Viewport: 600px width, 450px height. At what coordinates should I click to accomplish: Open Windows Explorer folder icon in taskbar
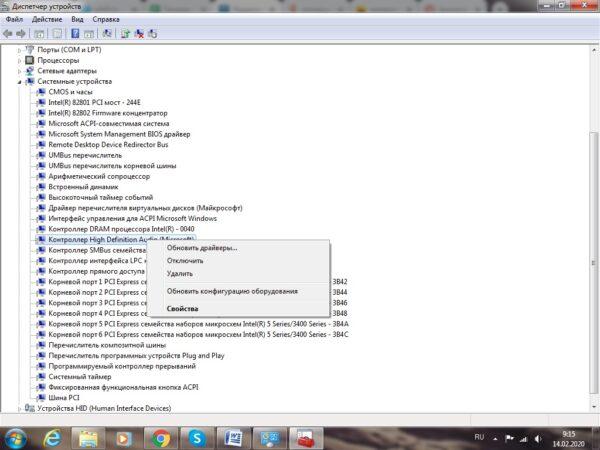88,438
